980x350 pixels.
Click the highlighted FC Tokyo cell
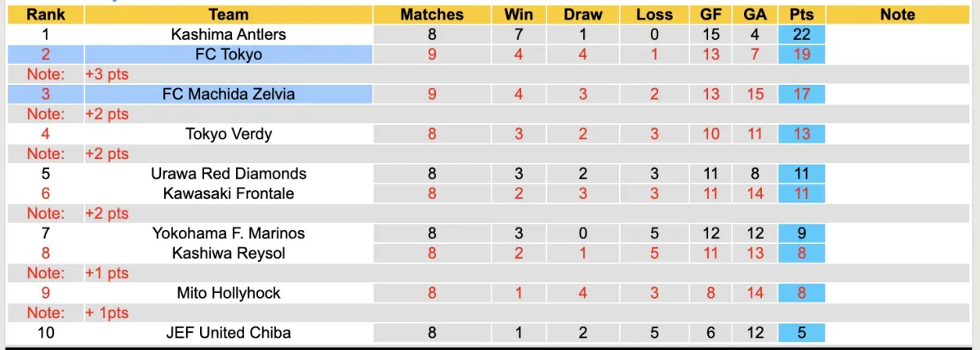[229, 55]
